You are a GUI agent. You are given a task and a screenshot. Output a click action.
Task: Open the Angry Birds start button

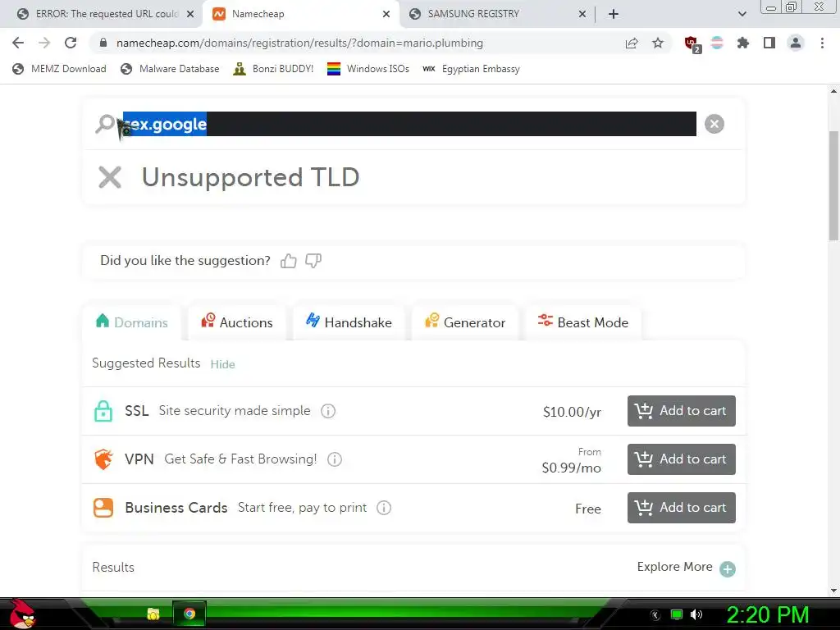point(22,614)
